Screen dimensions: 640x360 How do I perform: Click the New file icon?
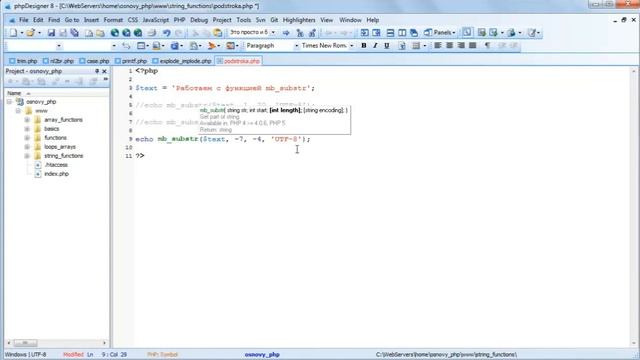click(x=13, y=33)
